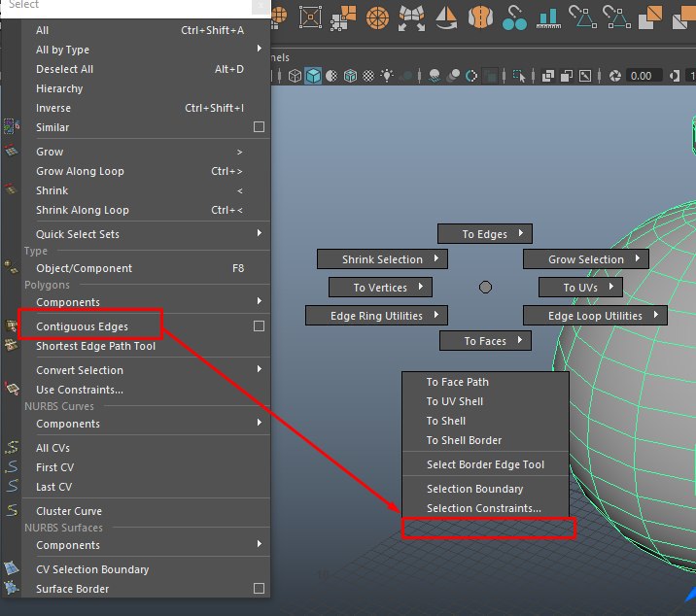Click the first magnet-and-triangle shelf icon
The width and height of the screenshot is (696, 616).
click(x=583, y=17)
